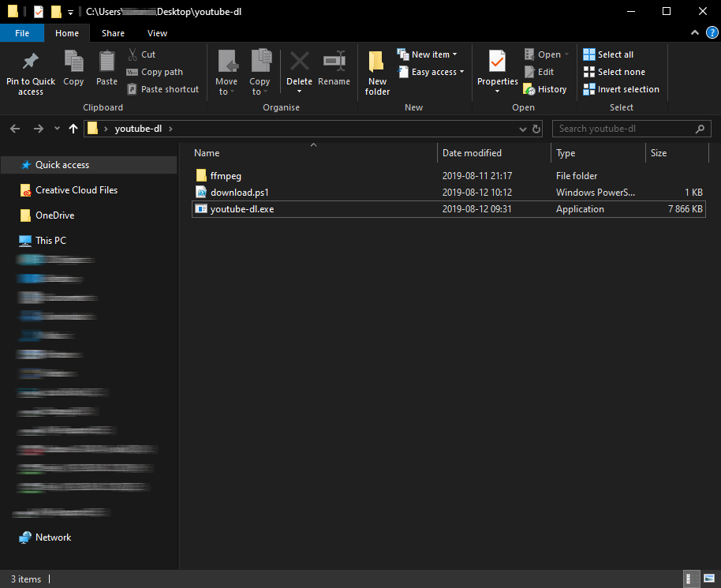The width and height of the screenshot is (721, 588).
Task: Collapse the ribbon using the chevron
Action: coord(694,33)
